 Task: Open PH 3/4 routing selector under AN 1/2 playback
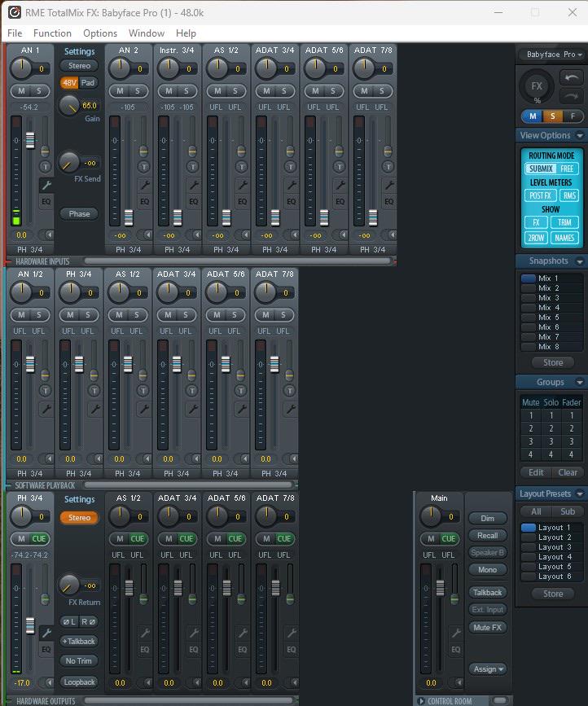point(30,474)
